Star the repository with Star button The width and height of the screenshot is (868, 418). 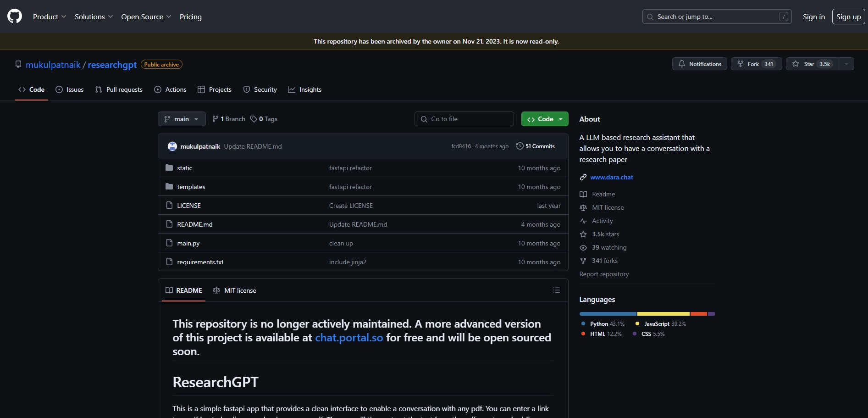813,64
